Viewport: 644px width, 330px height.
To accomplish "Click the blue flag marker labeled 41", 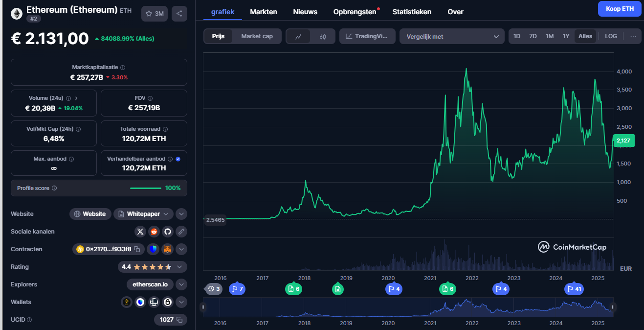I will [x=575, y=289].
